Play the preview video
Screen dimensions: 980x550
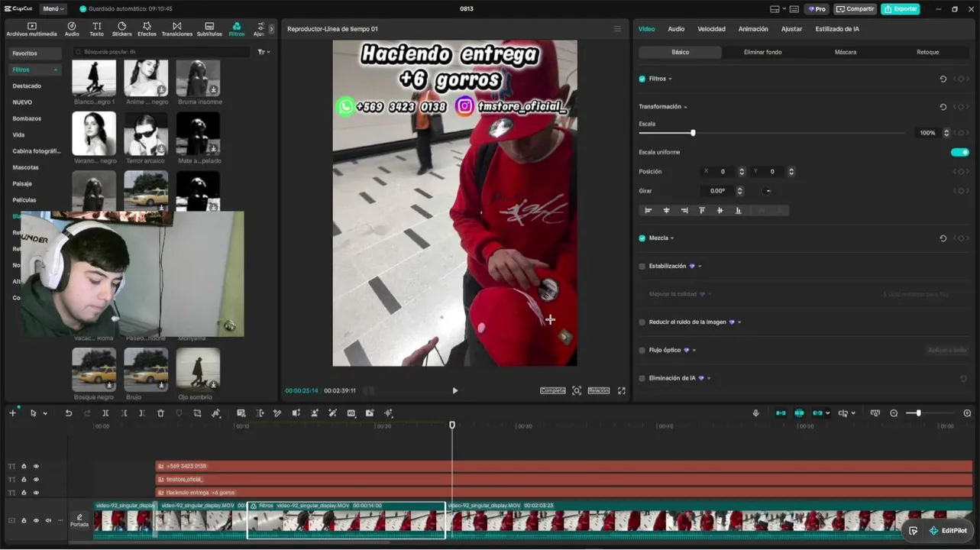[x=455, y=390]
